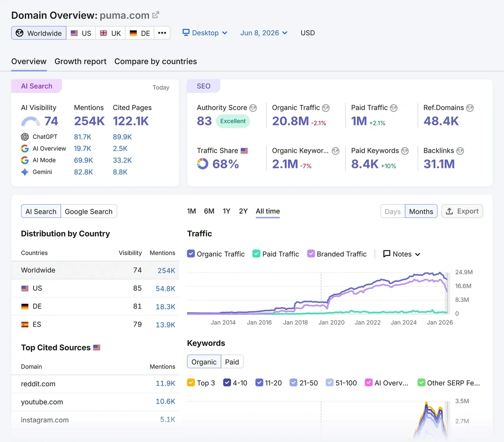504x442 pixels.
Task: Click the ChatGPT logo icon
Action: pyautogui.click(x=25, y=137)
